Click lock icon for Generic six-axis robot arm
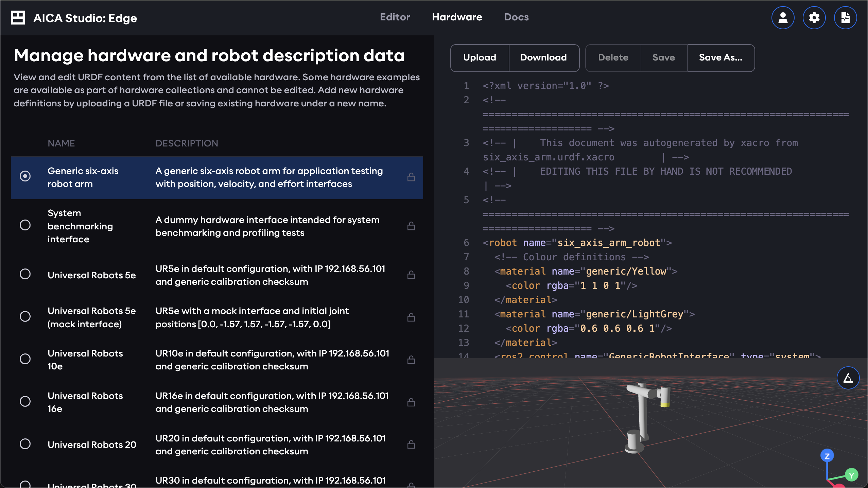The image size is (868, 488). coord(411,177)
